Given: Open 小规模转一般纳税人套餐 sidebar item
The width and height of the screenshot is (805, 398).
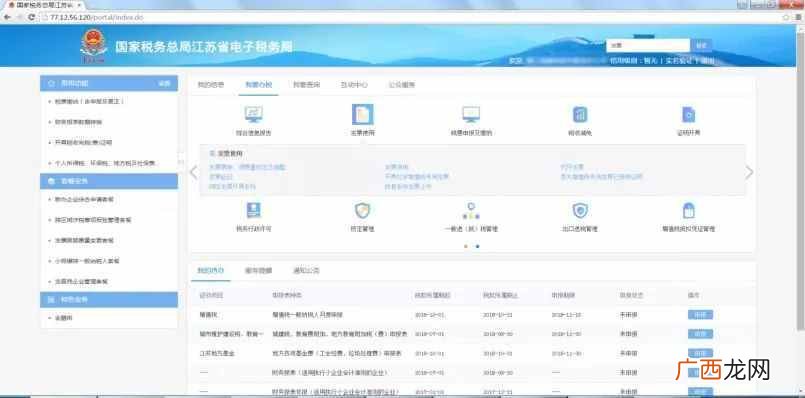Looking at the screenshot, I should coord(87,261).
